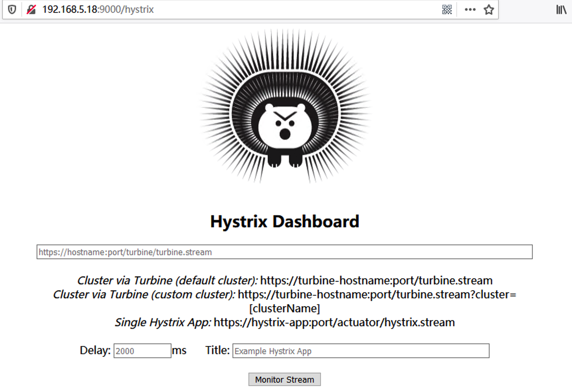
Task: Click the 'https://hystrix-app:port/actuator/hystrix.stream' example text
Action: (x=334, y=323)
